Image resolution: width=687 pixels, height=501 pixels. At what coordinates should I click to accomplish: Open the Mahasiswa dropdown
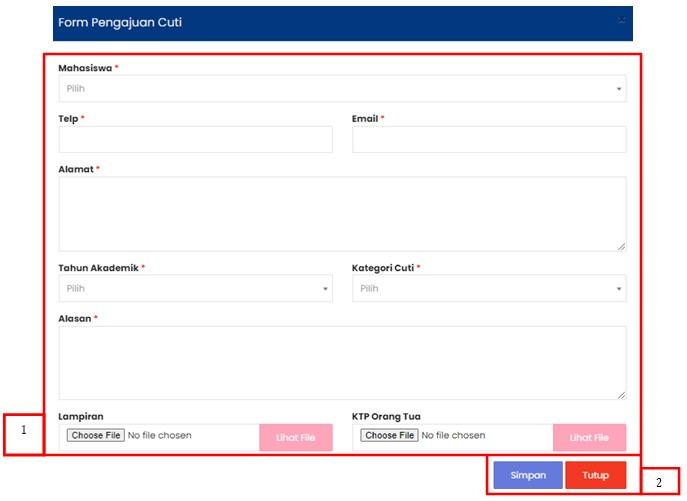click(x=342, y=89)
